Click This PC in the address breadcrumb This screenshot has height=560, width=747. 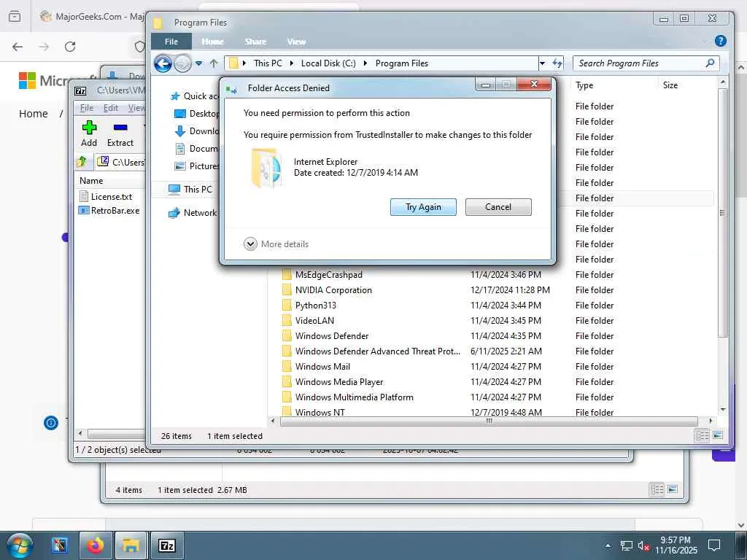(268, 63)
